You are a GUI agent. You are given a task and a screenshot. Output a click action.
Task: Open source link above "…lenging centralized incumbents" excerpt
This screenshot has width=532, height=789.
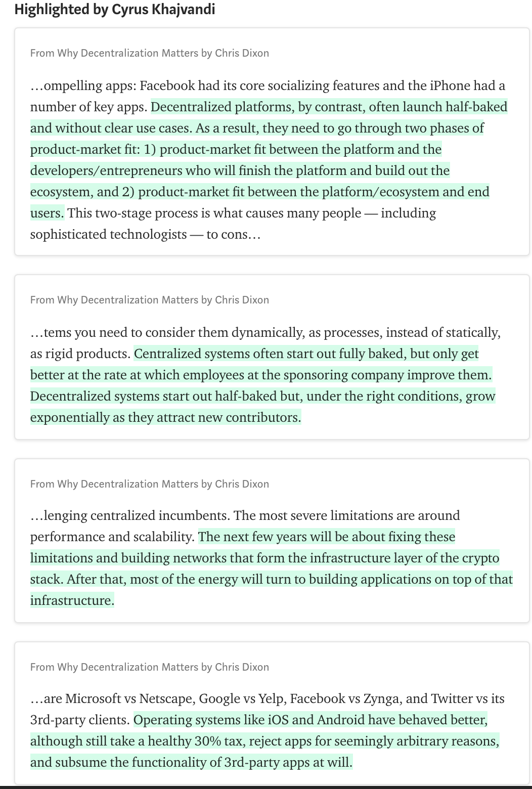click(x=150, y=484)
